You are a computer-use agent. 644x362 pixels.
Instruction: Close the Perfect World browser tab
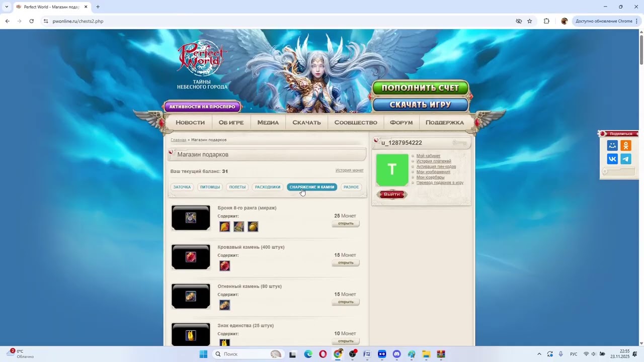(86, 7)
